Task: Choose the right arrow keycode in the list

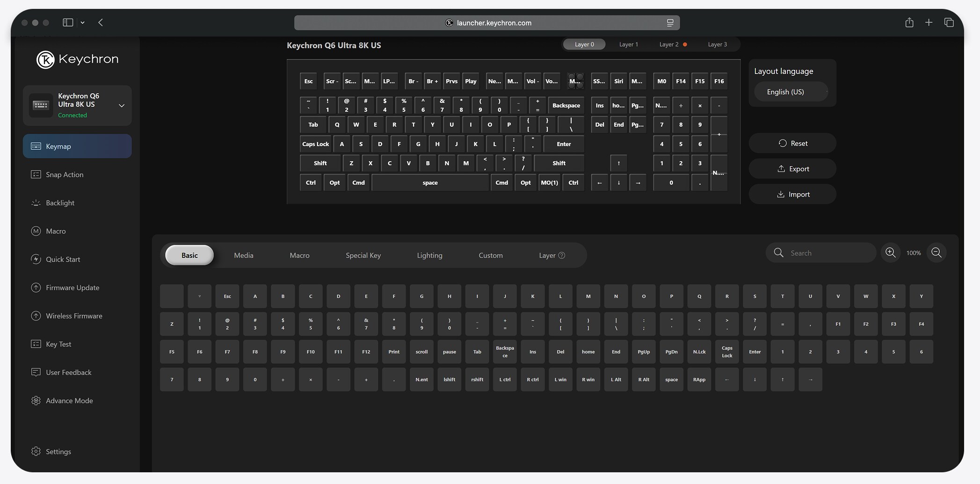Action: point(810,380)
